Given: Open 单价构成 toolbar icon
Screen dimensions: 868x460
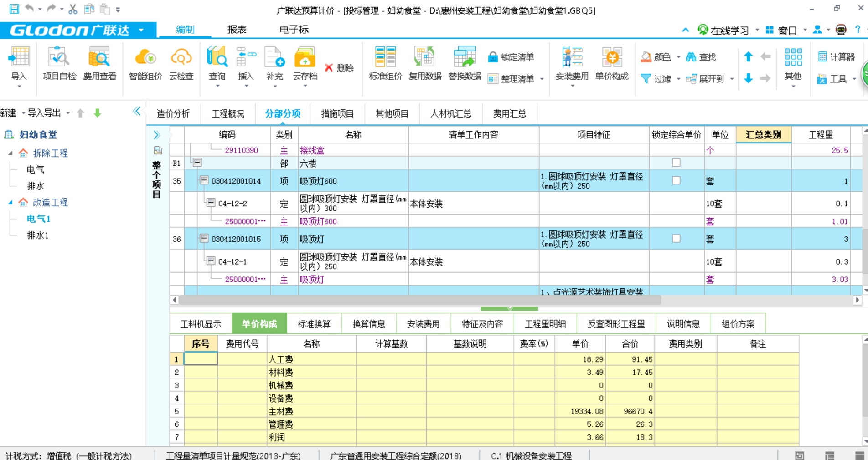Looking at the screenshot, I should pos(612,64).
